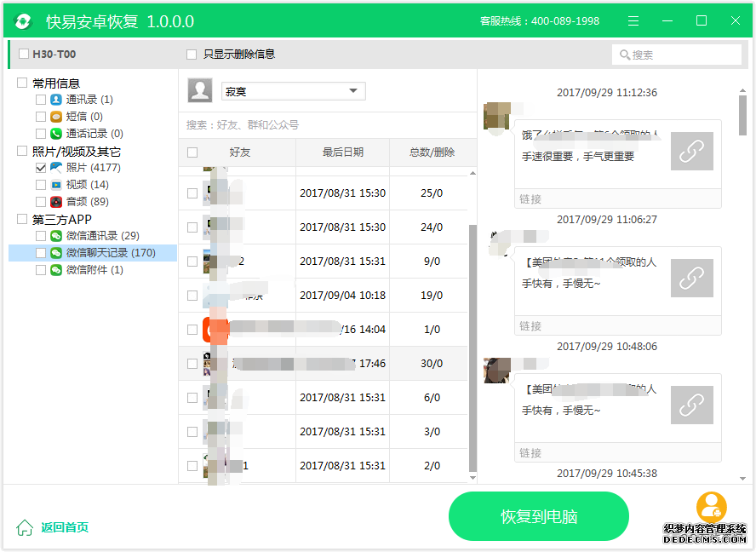This screenshot has width=756, height=552.
Task: Click the green Android recovery app logo
Action: click(23, 21)
